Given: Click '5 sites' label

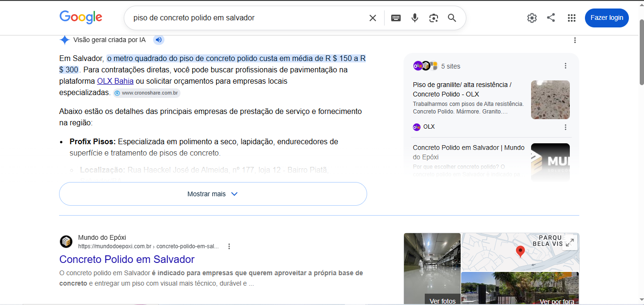Looking at the screenshot, I should pos(451,66).
